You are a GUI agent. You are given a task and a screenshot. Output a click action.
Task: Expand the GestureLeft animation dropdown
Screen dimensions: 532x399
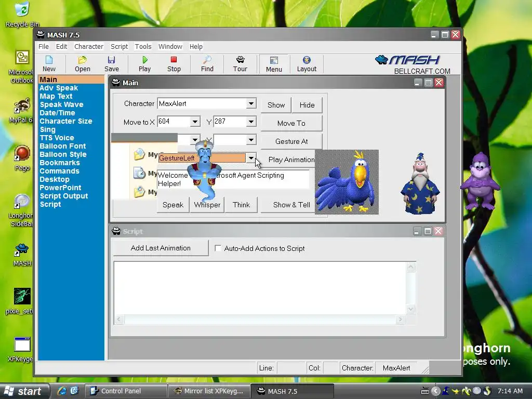pos(251,158)
